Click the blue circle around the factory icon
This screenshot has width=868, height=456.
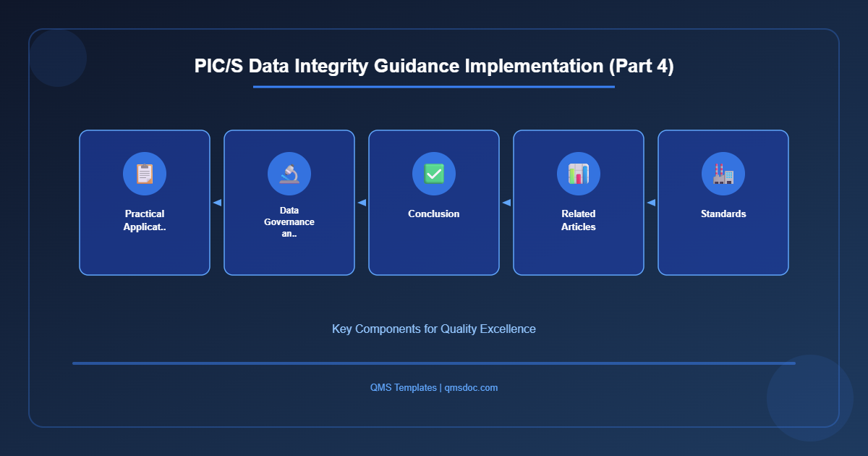[x=723, y=173]
